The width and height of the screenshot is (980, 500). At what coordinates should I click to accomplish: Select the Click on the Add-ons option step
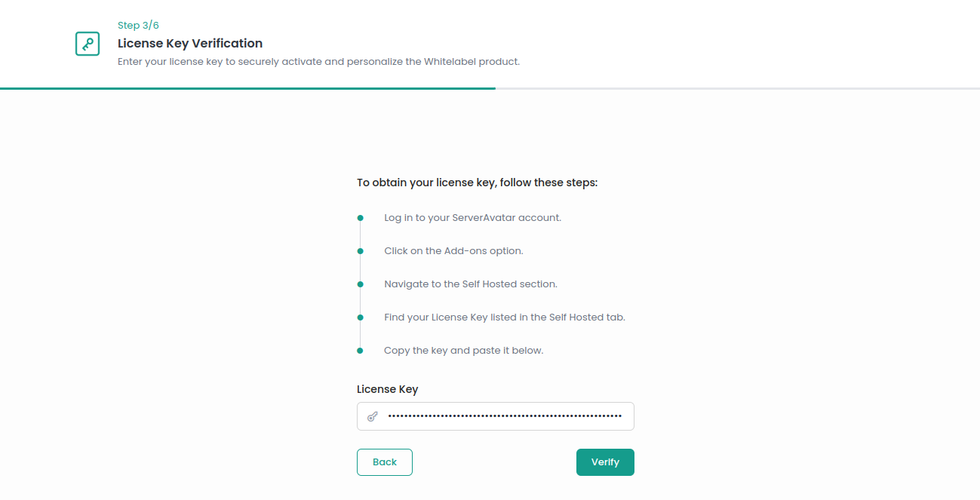click(453, 251)
